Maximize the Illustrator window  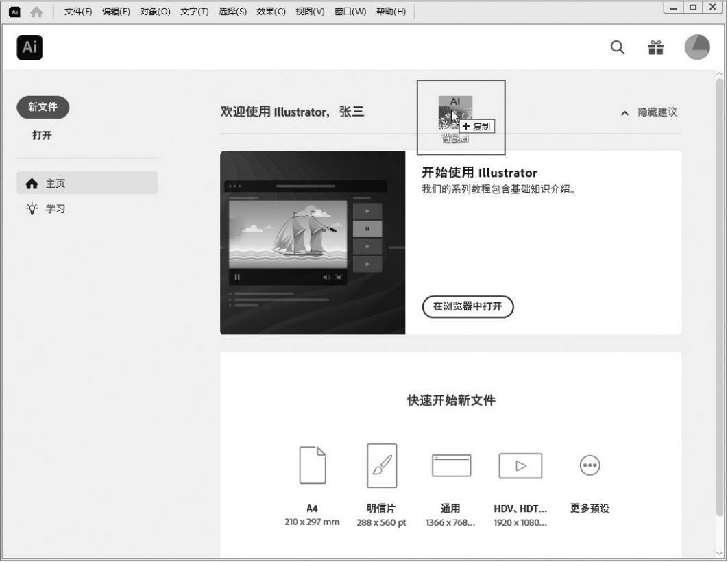click(x=693, y=8)
